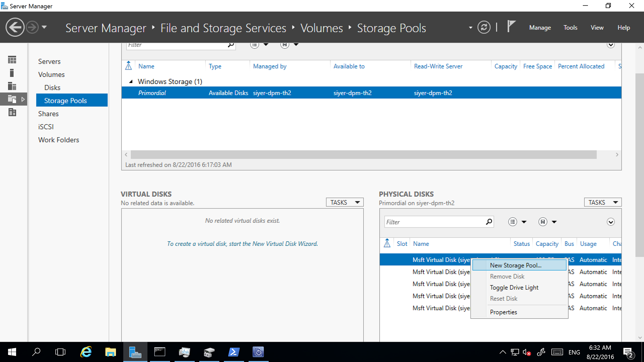Click the iSCSI icon in sidebar
644x362 pixels.
click(45, 127)
